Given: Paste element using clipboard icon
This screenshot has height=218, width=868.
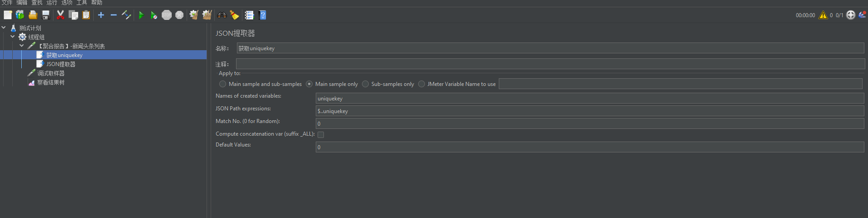Looking at the screenshot, I should coord(86,15).
